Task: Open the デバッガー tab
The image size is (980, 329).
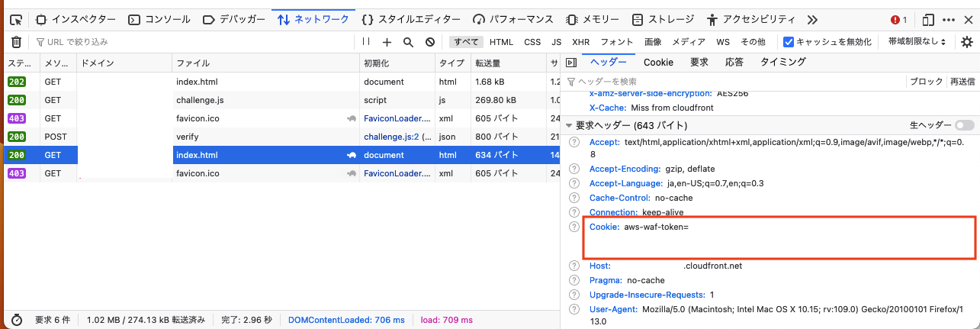Action: [234, 19]
